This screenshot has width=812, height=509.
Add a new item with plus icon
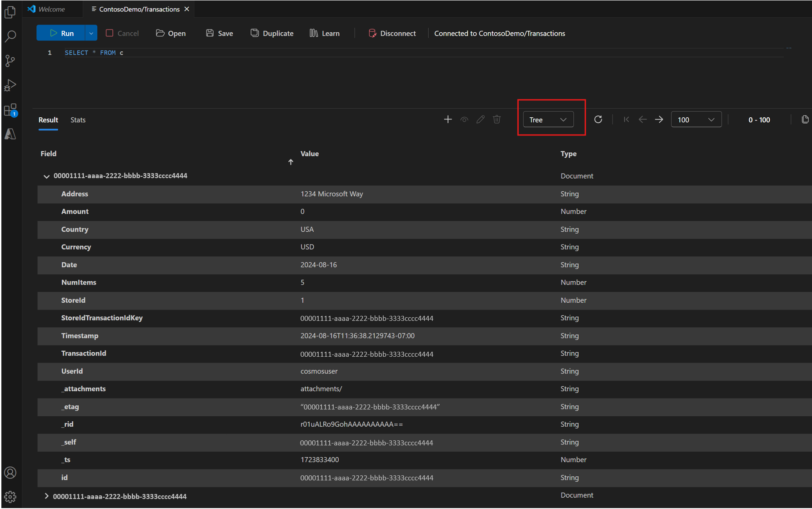coord(448,120)
